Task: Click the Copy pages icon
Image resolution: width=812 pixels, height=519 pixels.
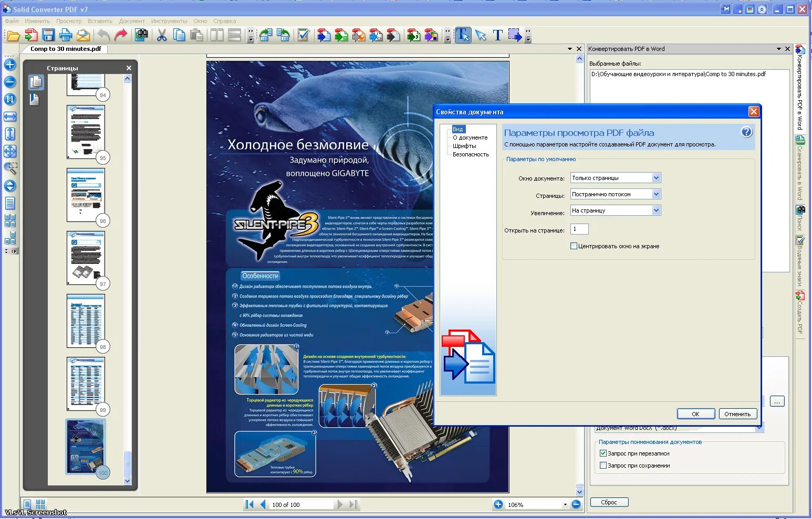Action: (179, 35)
